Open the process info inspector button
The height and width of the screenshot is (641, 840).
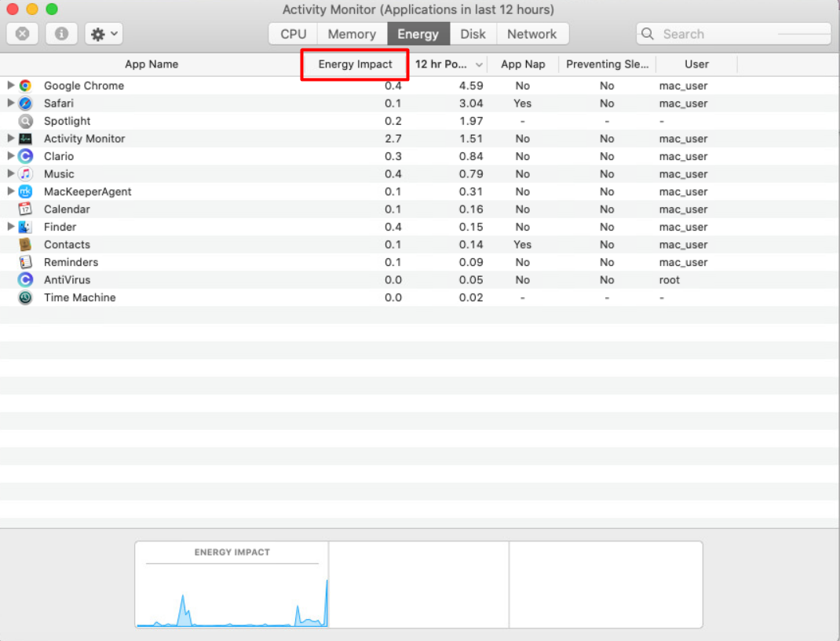tap(61, 34)
